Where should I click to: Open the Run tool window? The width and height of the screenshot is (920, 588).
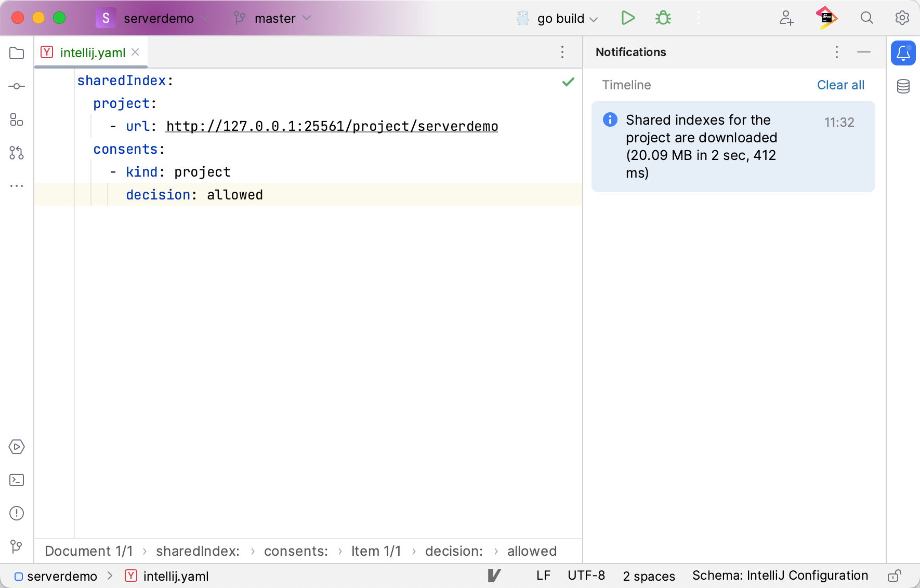point(17,447)
